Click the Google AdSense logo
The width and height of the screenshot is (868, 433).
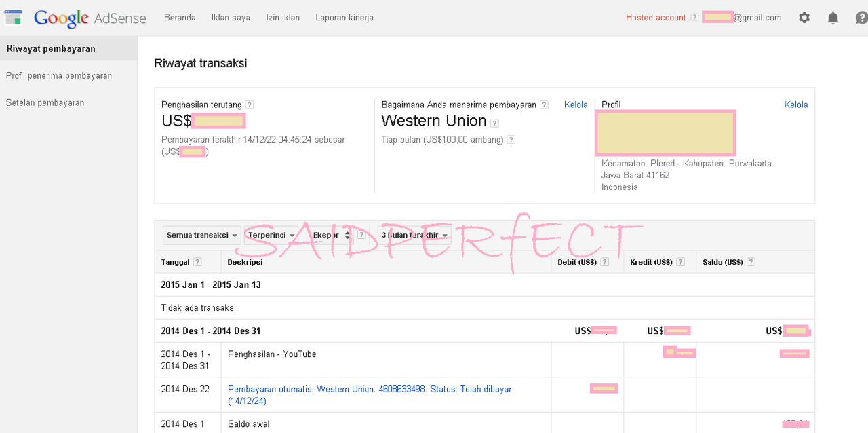click(x=90, y=18)
